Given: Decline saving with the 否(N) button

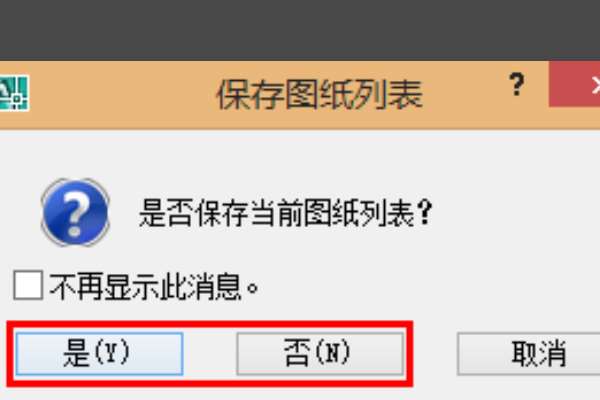Looking at the screenshot, I should 320,354.
